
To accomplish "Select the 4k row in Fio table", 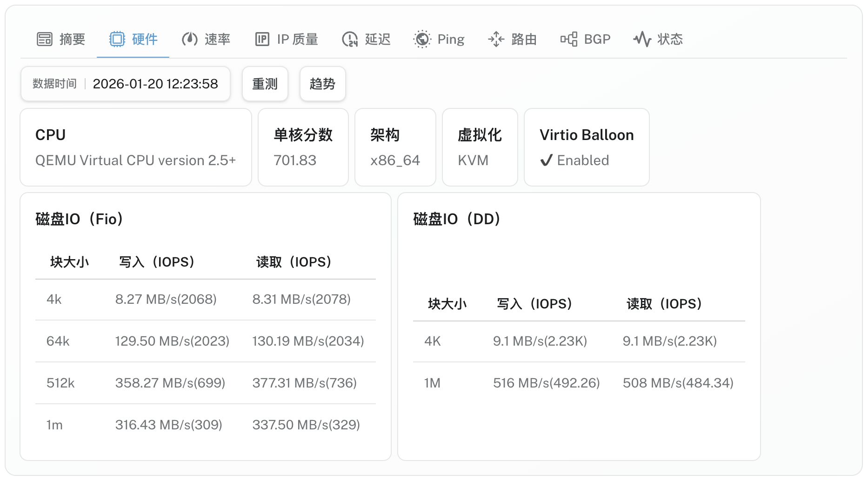I will pos(205,299).
